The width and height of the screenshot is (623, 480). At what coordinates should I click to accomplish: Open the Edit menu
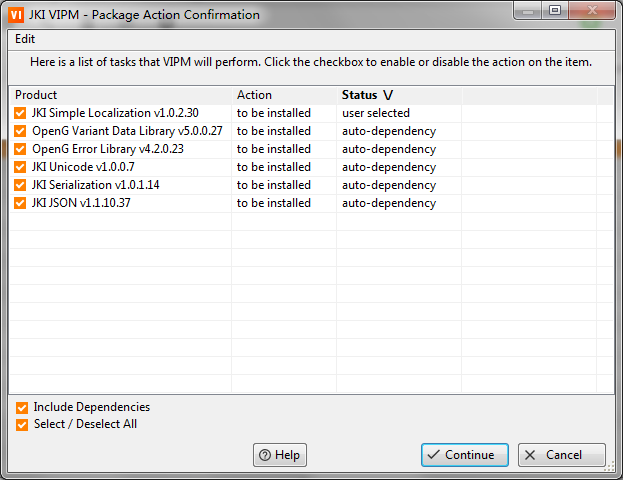(x=25, y=39)
